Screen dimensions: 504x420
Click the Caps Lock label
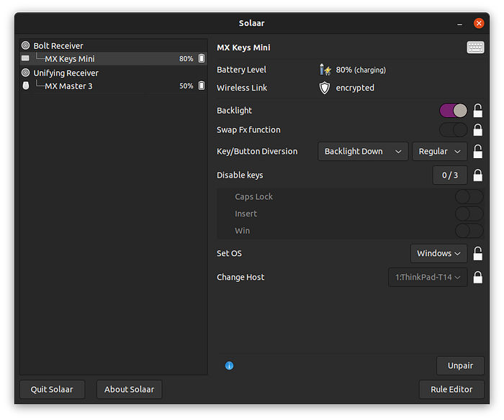pos(253,196)
